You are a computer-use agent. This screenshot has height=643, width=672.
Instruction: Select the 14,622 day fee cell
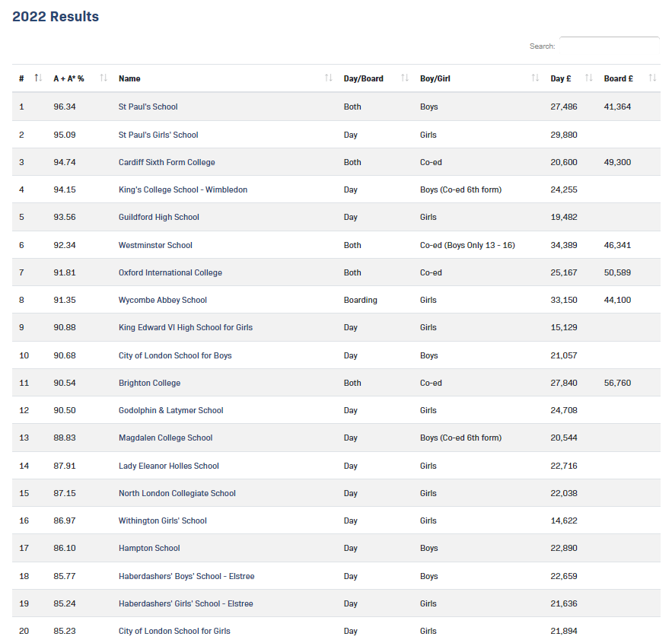pyautogui.click(x=564, y=521)
